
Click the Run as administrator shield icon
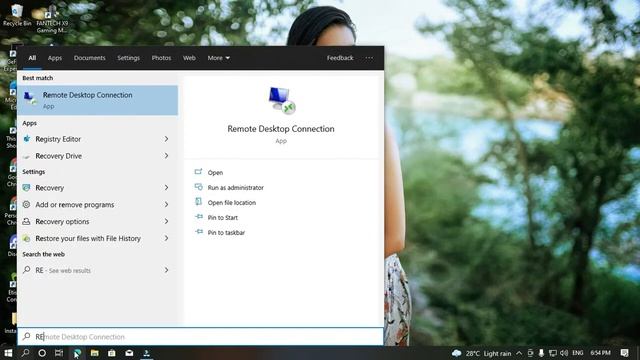(198, 187)
